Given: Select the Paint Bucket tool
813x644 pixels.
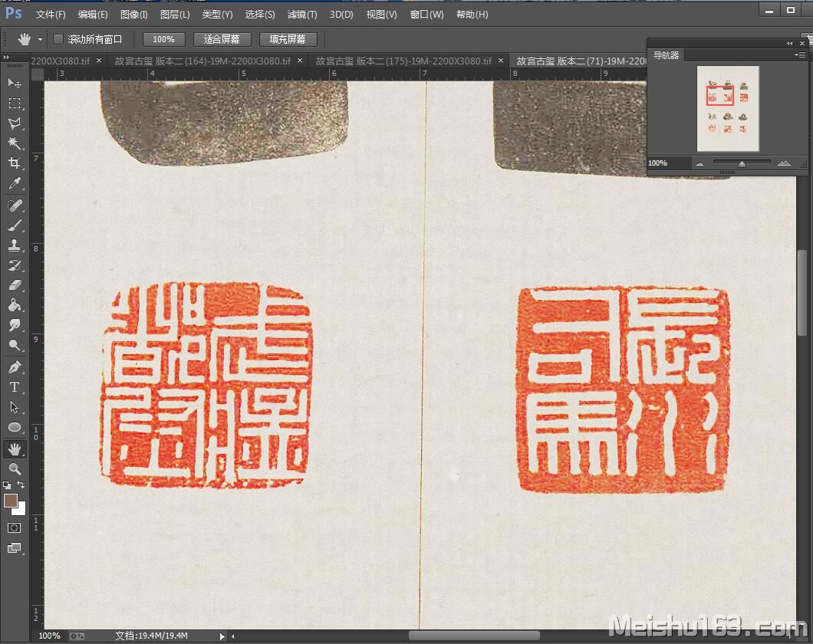Looking at the screenshot, I should (x=15, y=305).
